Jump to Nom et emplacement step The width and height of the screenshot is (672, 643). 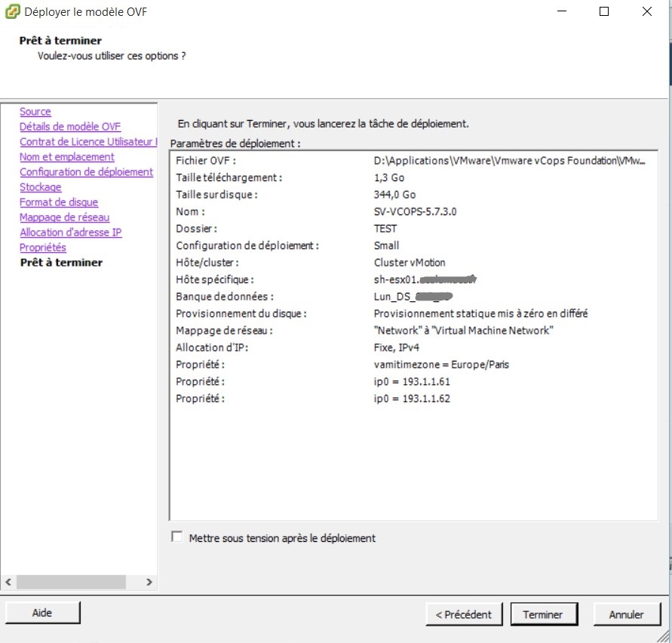(67, 156)
